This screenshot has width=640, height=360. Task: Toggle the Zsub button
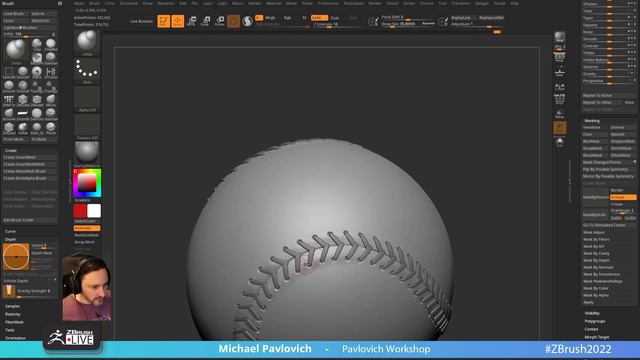click(335, 18)
